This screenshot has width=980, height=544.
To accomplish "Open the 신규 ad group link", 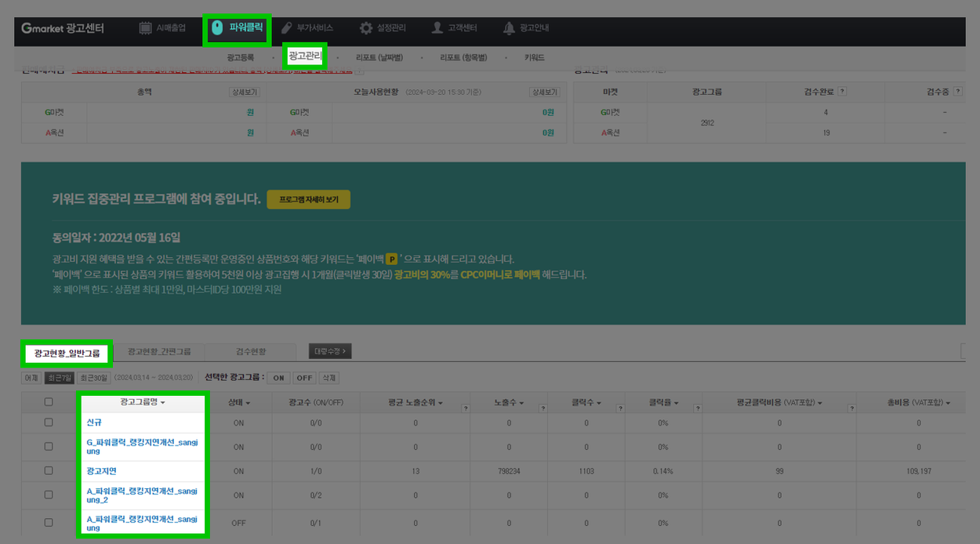I will (x=94, y=423).
